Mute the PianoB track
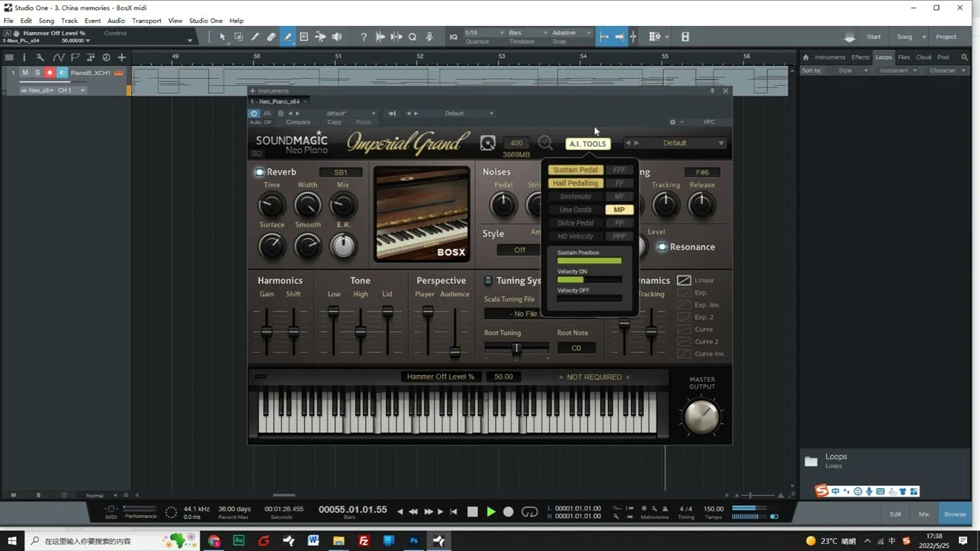This screenshot has width=980, height=551. pyautogui.click(x=25, y=73)
